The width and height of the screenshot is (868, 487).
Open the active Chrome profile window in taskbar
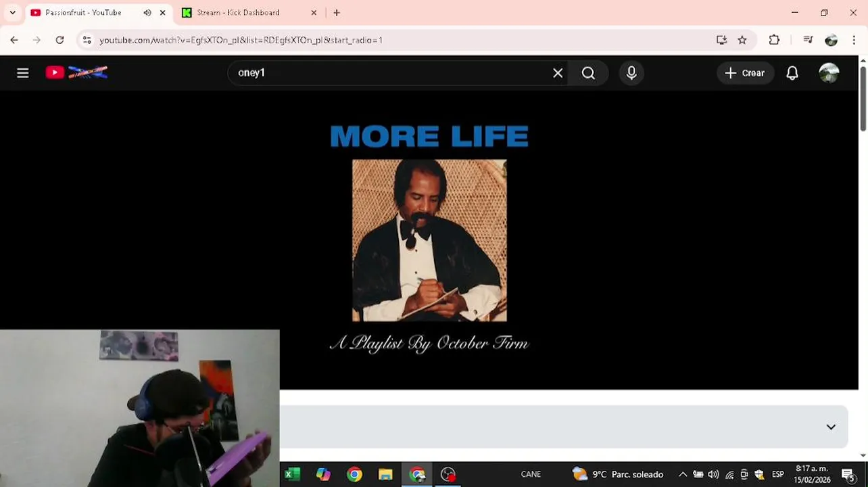tap(417, 474)
